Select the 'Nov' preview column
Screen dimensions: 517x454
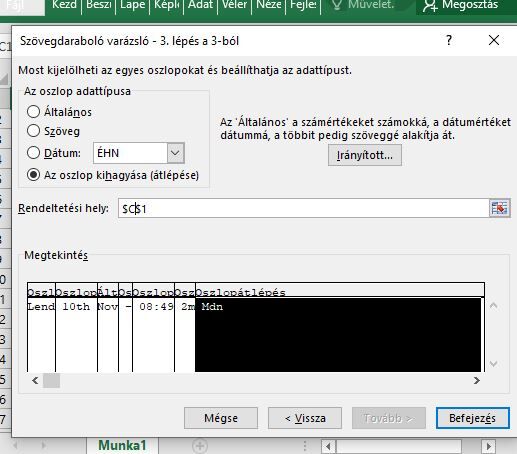click(x=108, y=328)
